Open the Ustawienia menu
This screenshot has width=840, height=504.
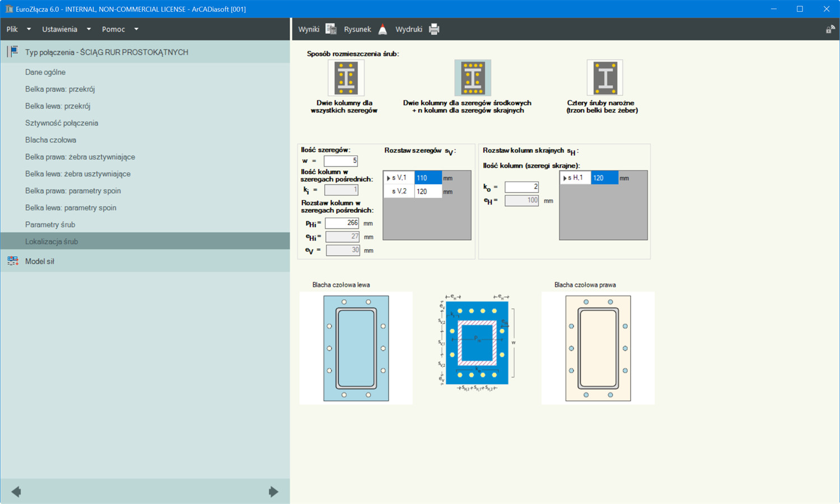[59, 29]
